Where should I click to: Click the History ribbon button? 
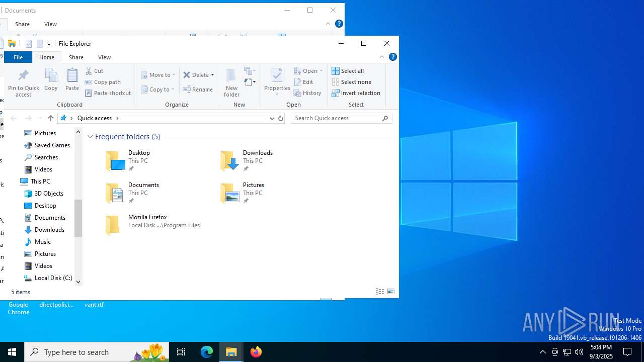pos(308,93)
